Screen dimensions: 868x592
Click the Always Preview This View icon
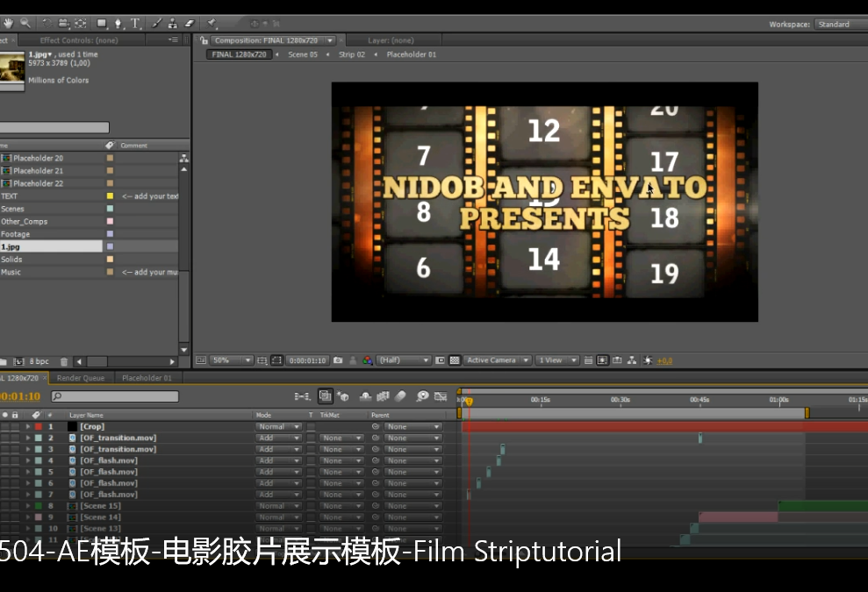[201, 360]
